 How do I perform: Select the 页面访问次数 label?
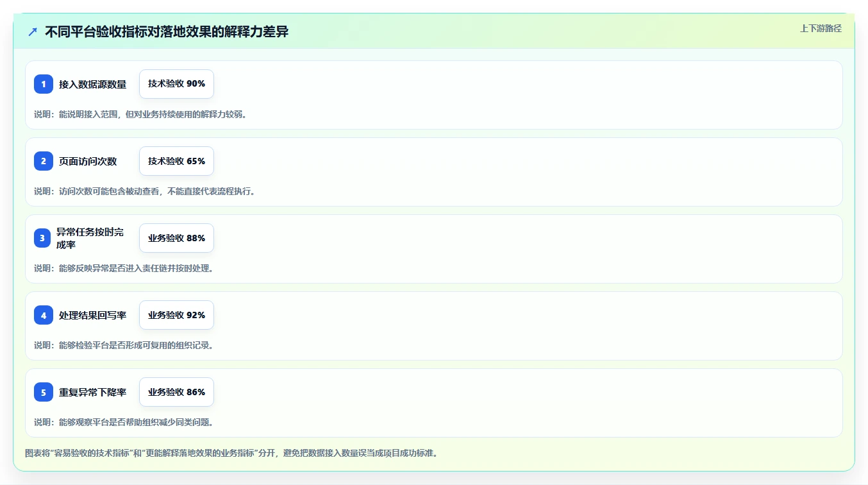[88, 161]
